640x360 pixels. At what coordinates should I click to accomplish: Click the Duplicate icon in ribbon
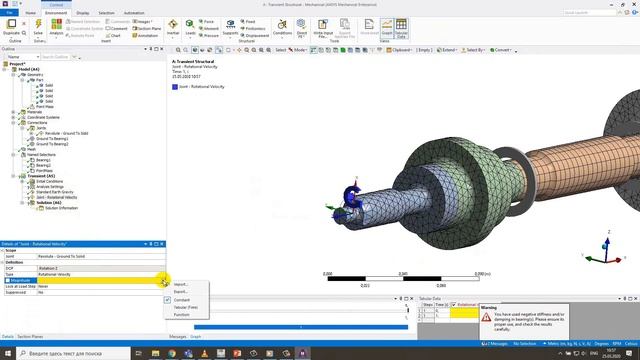pyautogui.click(x=11, y=24)
